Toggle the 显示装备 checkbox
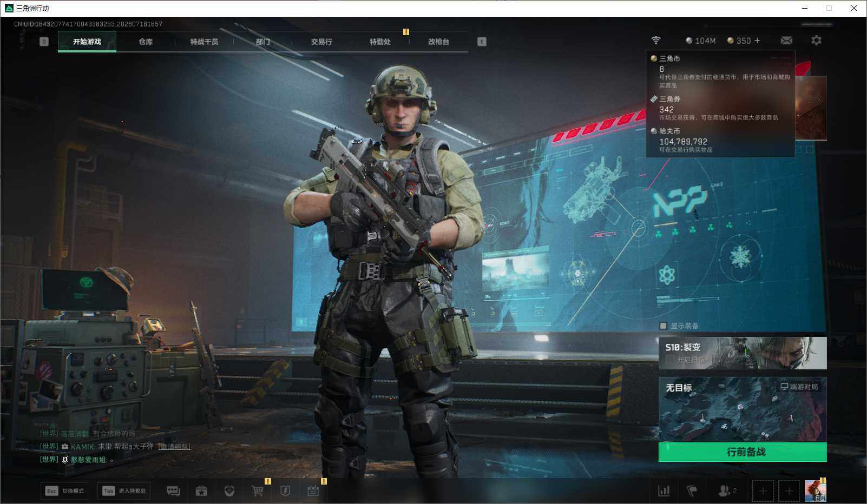Screen dimensions: 867x504 (663, 326)
